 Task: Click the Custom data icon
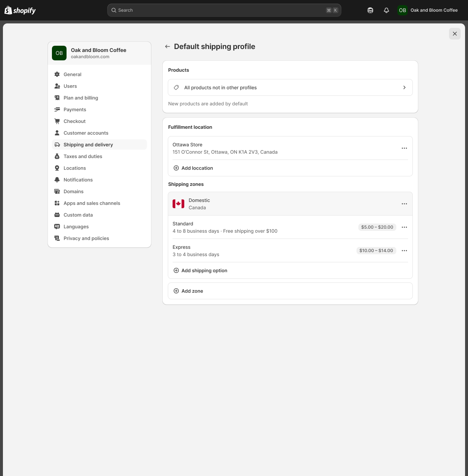coord(57,215)
